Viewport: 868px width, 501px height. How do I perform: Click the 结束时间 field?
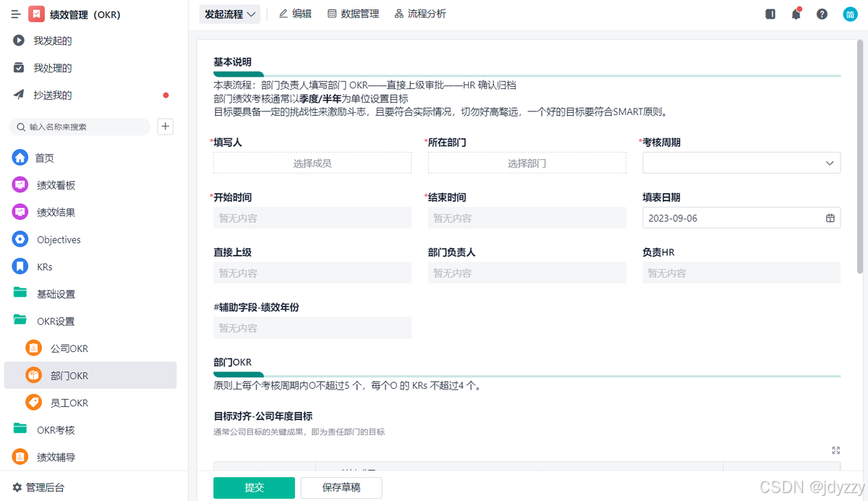click(x=527, y=218)
